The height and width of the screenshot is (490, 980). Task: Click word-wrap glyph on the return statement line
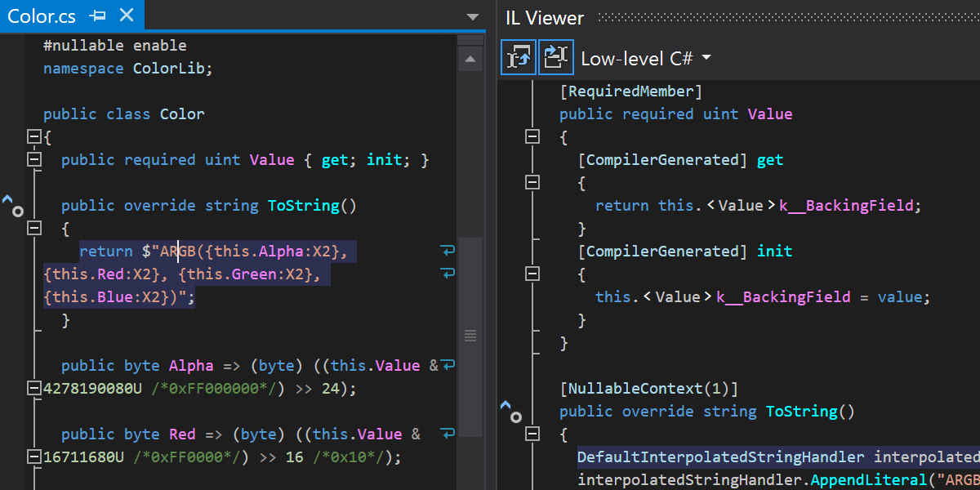click(x=447, y=251)
